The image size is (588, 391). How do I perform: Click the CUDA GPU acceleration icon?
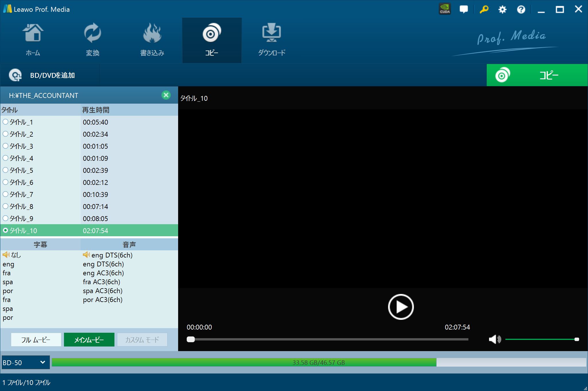pyautogui.click(x=445, y=9)
